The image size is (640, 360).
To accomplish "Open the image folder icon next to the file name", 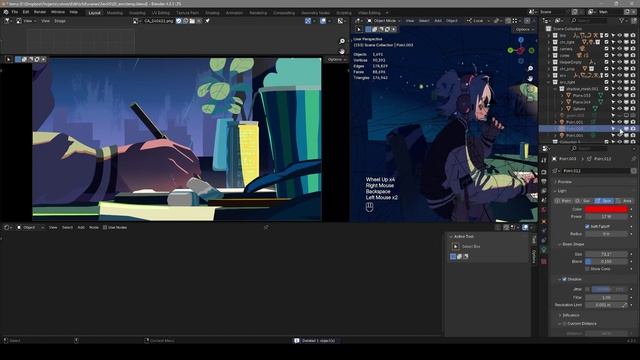I will coord(192,21).
